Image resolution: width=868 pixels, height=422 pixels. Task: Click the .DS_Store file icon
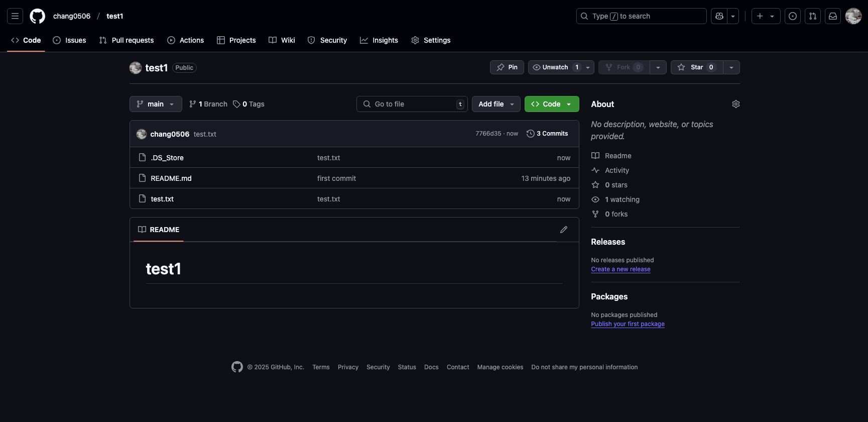pyautogui.click(x=142, y=157)
